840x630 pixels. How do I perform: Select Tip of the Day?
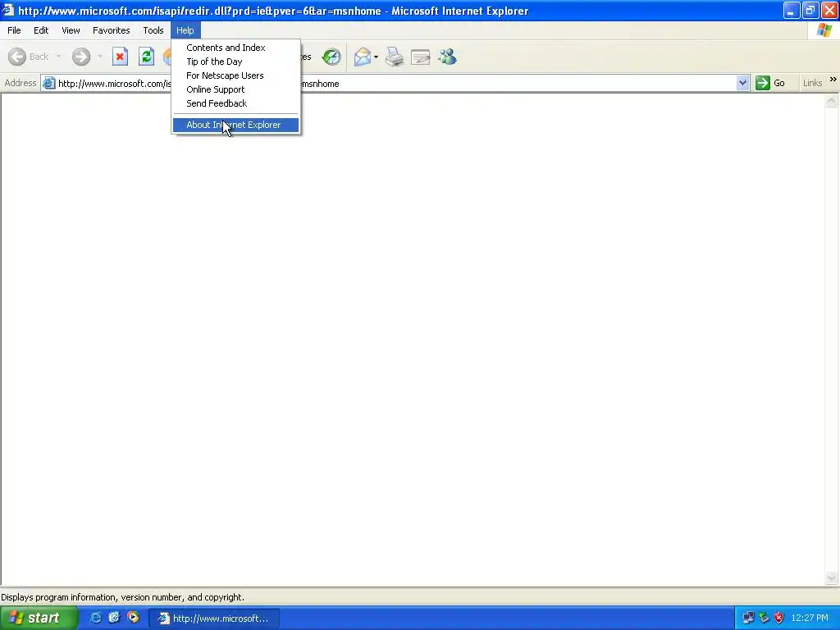click(235, 62)
